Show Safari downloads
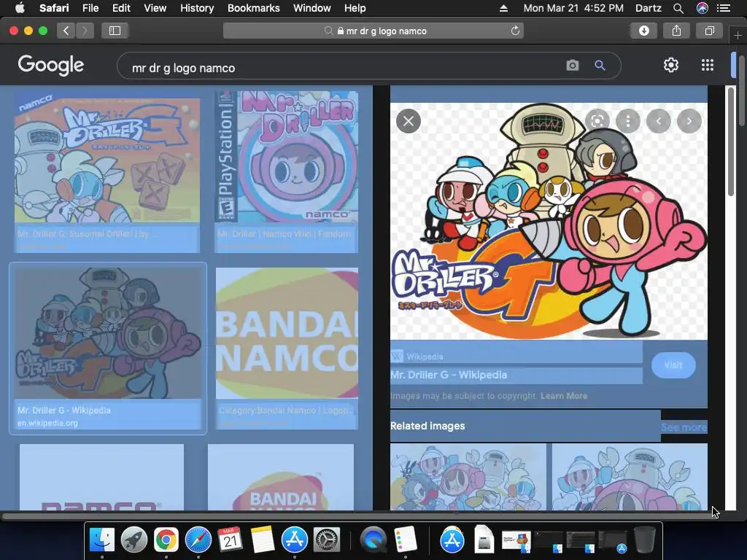 pyautogui.click(x=643, y=31)
